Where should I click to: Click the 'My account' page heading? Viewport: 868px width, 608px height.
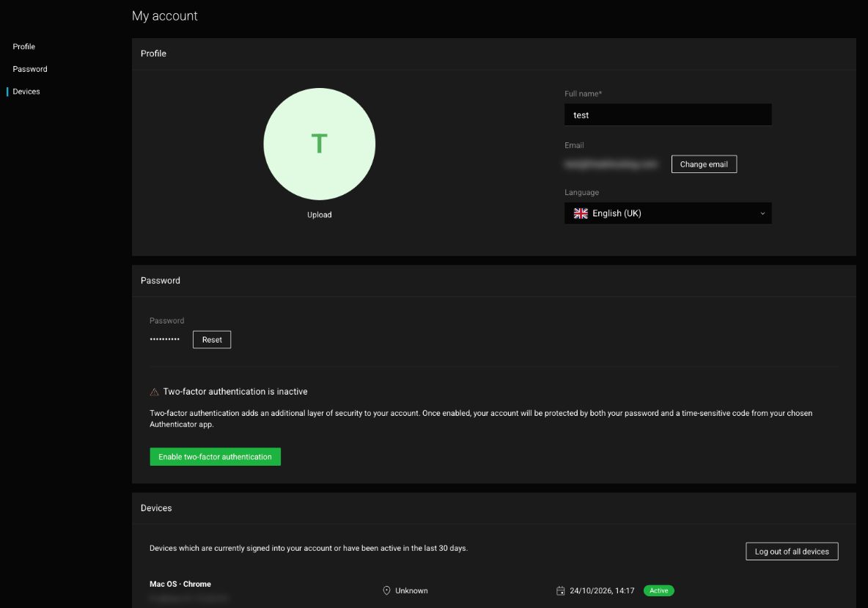pyautogui.click(x=164, y=16)
